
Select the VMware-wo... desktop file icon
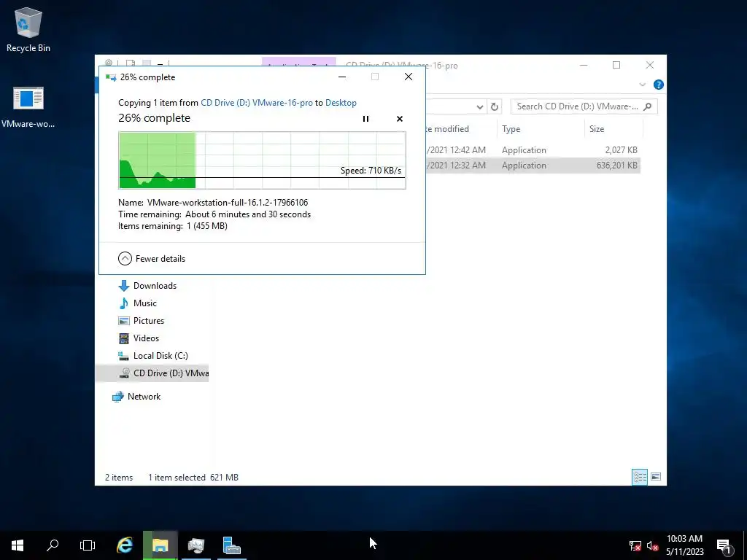pyautogui.click(x=28, y=108)
